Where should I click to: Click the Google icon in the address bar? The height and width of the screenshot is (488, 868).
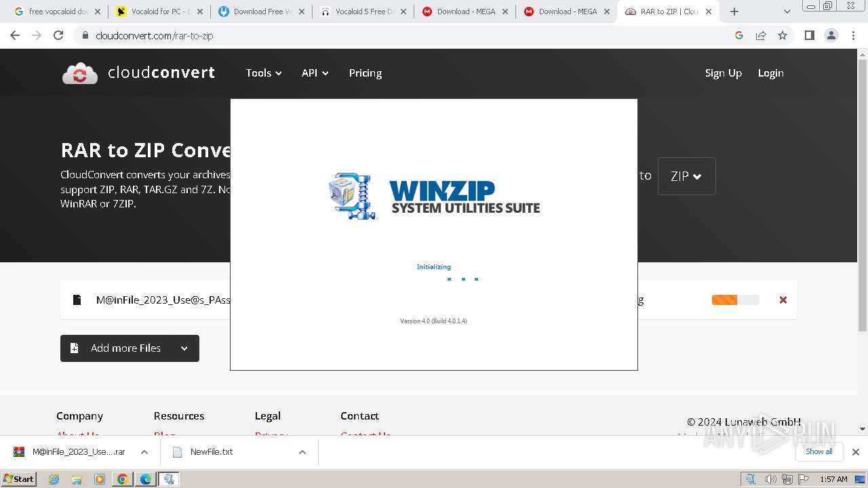pyautogui.click(x=739, y=35)
